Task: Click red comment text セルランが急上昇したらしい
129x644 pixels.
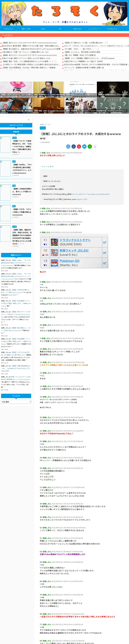Action: click(x=52, y=156)
